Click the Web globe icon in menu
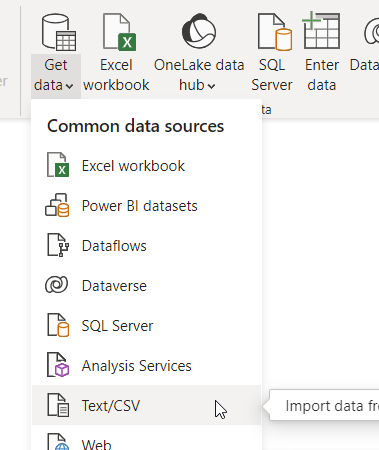 58,442
